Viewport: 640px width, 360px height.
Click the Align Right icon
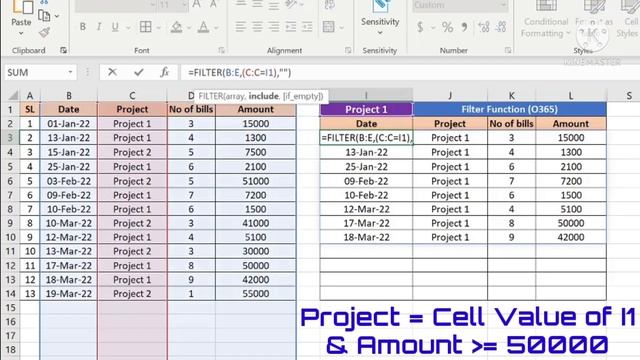274,27
